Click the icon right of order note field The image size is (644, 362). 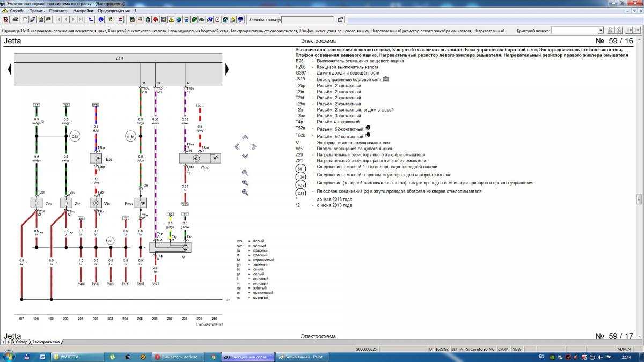point(341,20)
